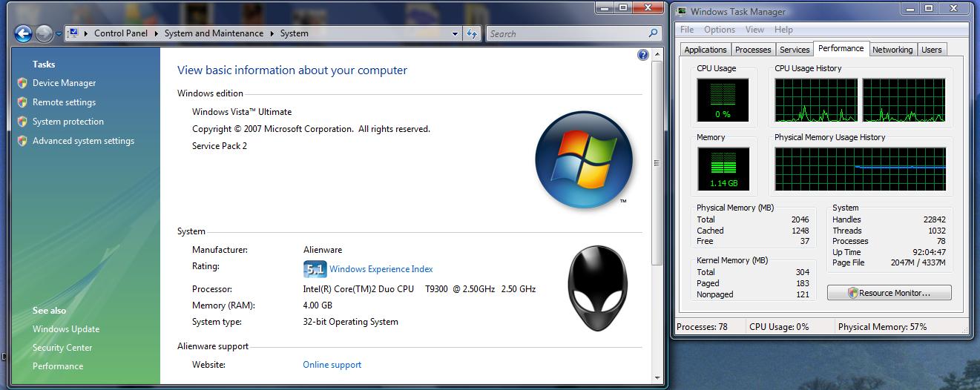Viewport: 980px width, 390px height.
Task: Click the 5.1 rating score badge
Action: coord(315,269)
